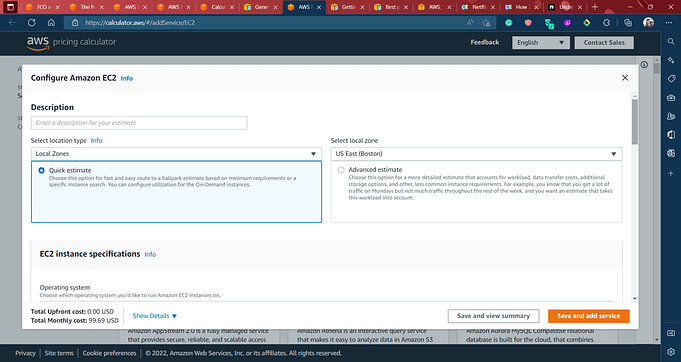Screen dimensions: 681x362
Task: Click the site lock icon in address bar
Action: click(x=75, y=23)
